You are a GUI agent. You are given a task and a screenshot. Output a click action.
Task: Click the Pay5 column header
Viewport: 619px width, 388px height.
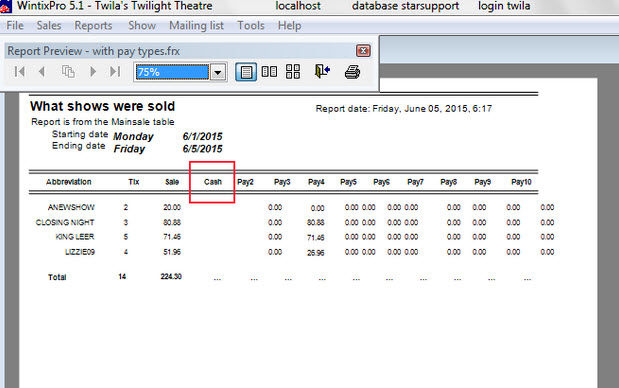point(349,182)
